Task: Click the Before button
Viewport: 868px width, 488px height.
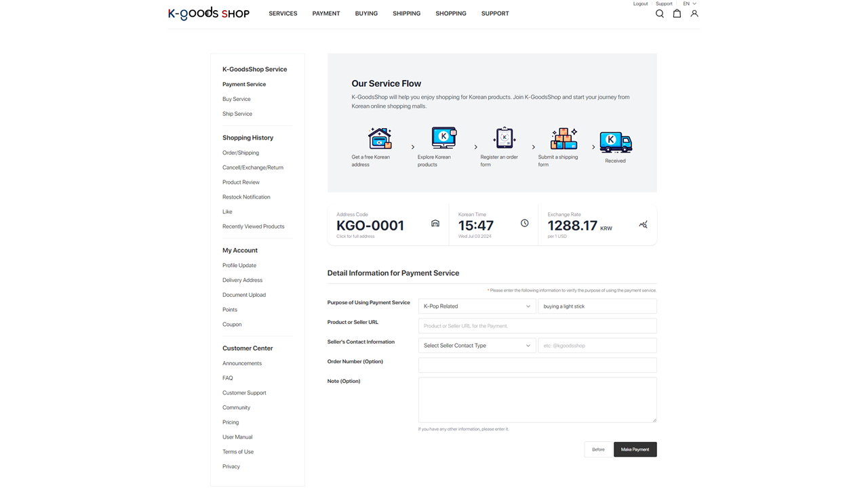Action: [598, 449]
